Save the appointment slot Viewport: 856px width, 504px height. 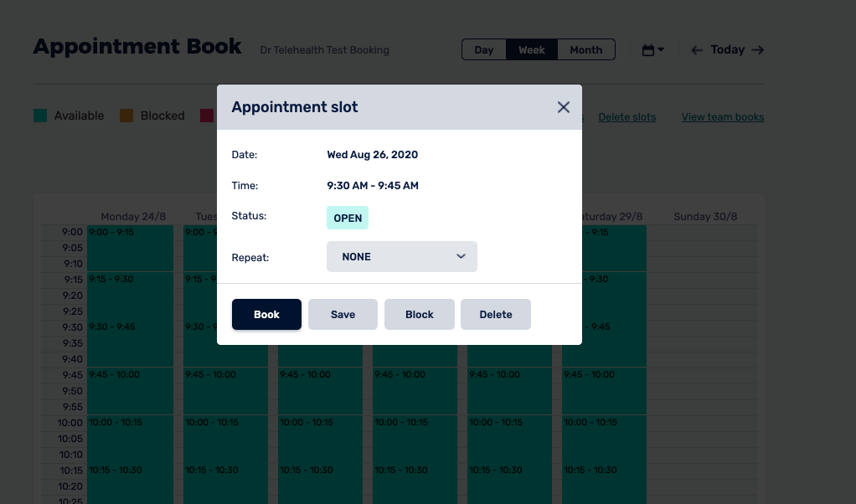click(343, 315)
